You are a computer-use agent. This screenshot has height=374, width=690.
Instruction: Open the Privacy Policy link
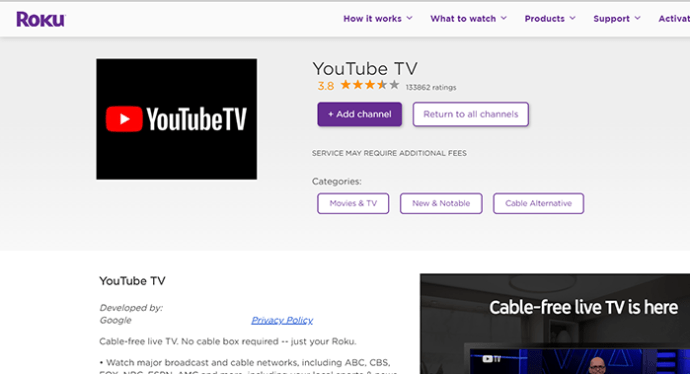tap(282, 320)
